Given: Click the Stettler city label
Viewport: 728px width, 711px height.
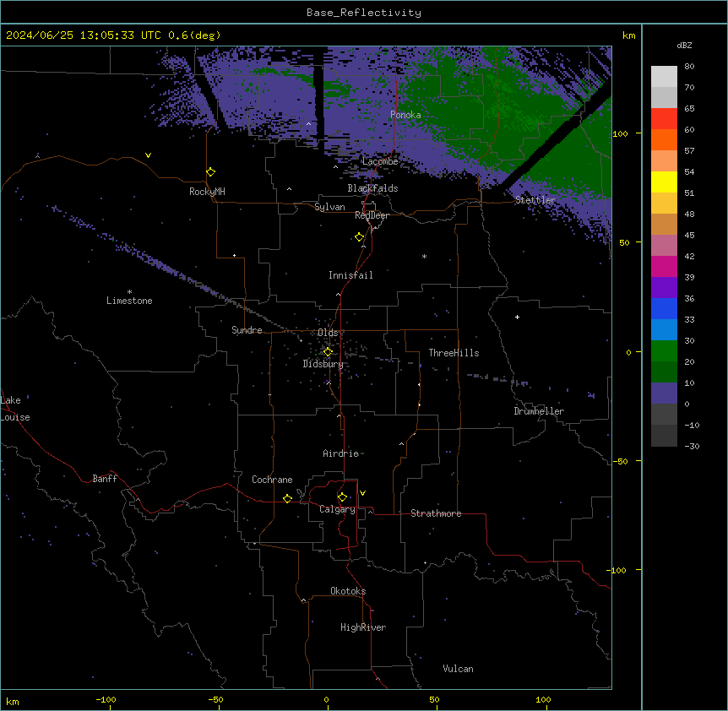Looking at the screenshot, I should click(535, 200).
